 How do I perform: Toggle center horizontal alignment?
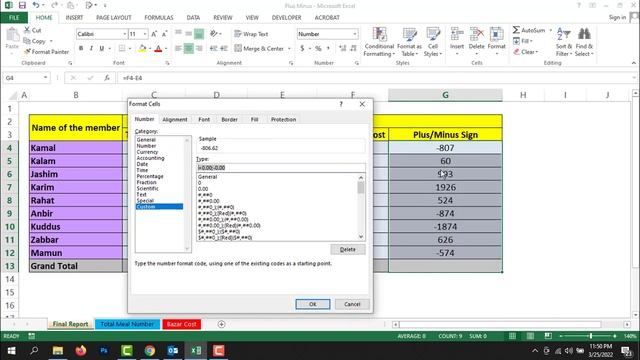click(x=189, y=49)
